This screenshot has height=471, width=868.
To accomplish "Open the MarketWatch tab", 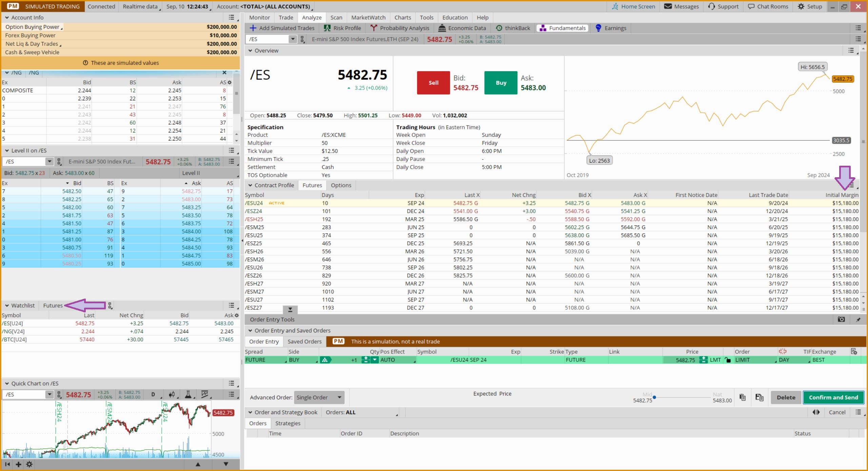I will click(368, 18).
